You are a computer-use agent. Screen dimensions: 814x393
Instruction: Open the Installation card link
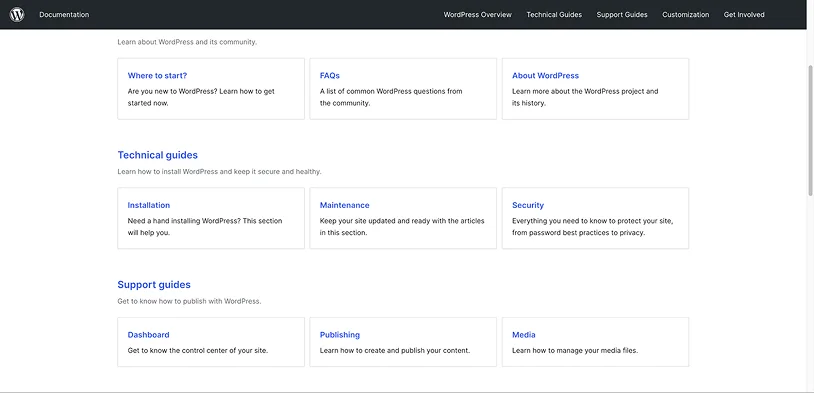click(148, 205)
